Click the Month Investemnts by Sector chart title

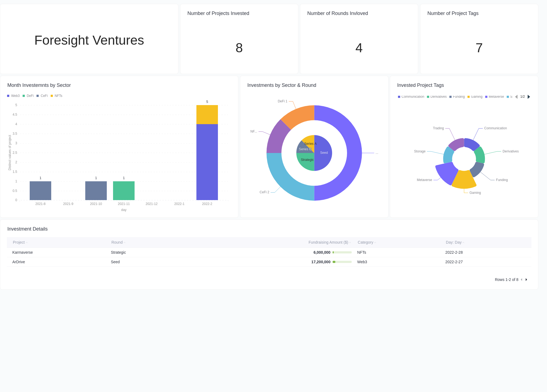click(39, 85)
